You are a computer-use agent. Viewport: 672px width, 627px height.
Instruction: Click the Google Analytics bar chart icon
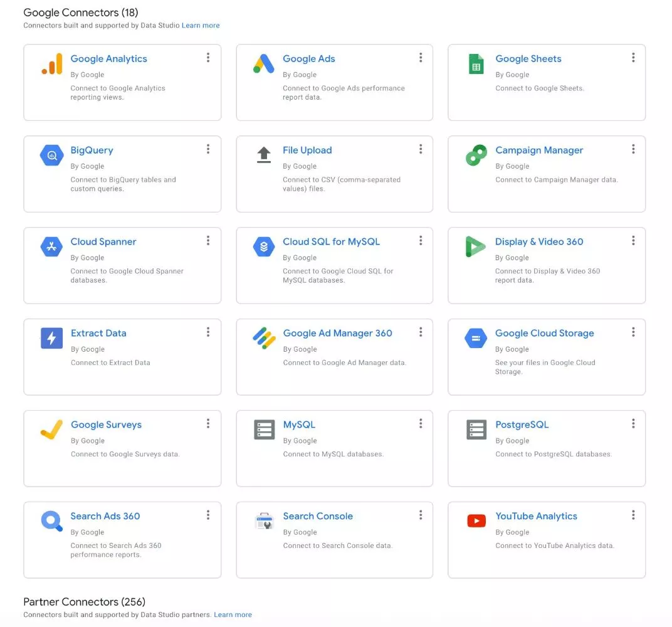tap(52, 64)
